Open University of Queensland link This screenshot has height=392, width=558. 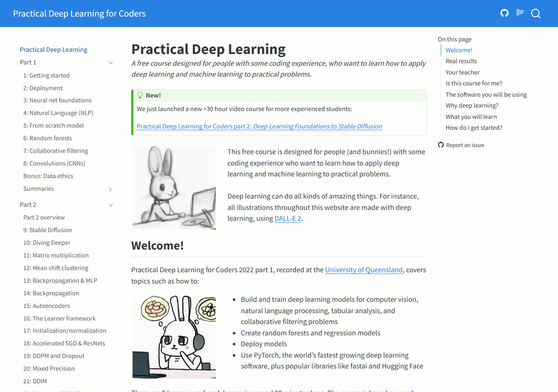coord(364,270)
